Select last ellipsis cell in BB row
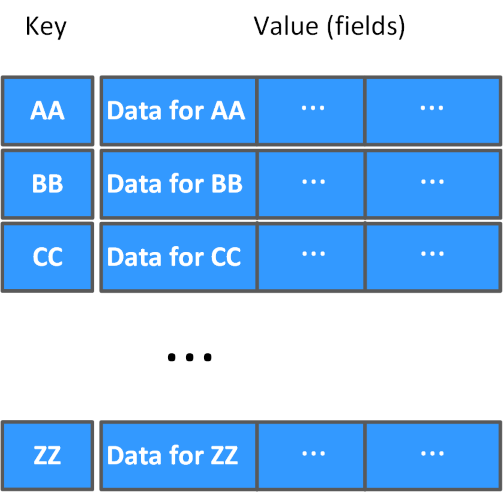503x492 pixels. pos(433,184)
